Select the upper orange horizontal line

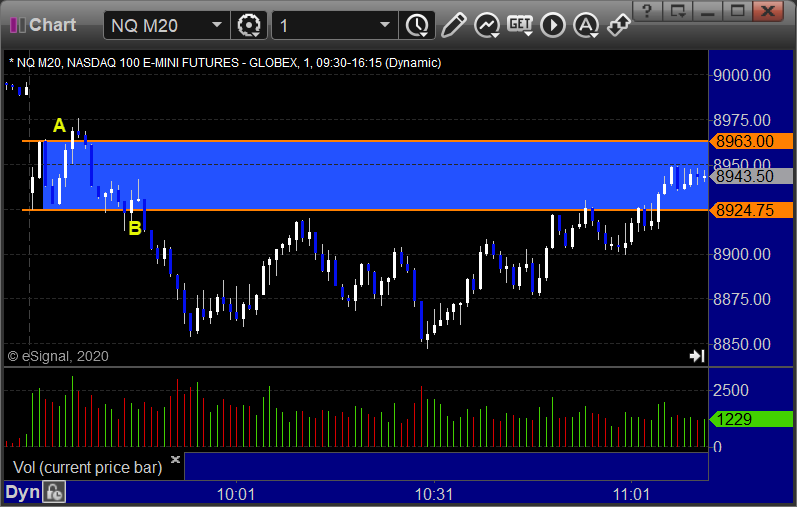click(365, 141)
